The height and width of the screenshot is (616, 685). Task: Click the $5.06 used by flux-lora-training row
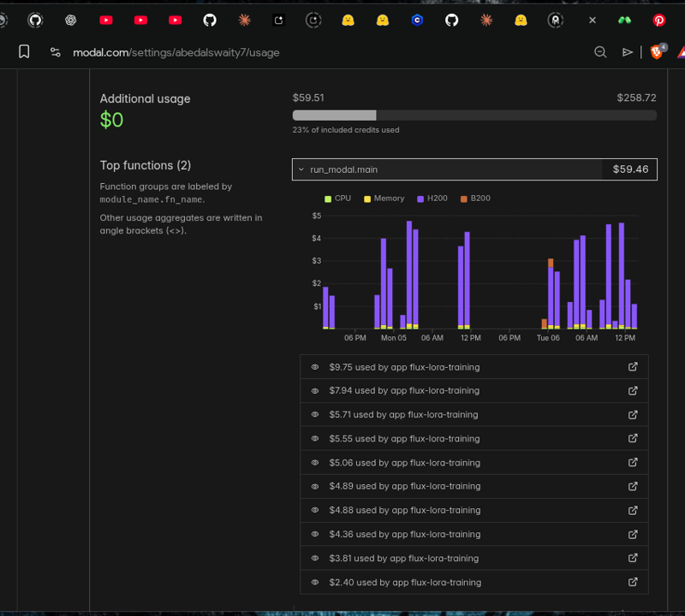[404, 463]
